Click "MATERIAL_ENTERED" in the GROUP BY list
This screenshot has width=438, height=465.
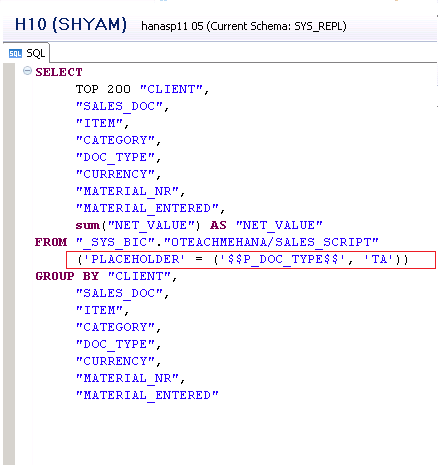pyautogui.click(x=147, y=395)
